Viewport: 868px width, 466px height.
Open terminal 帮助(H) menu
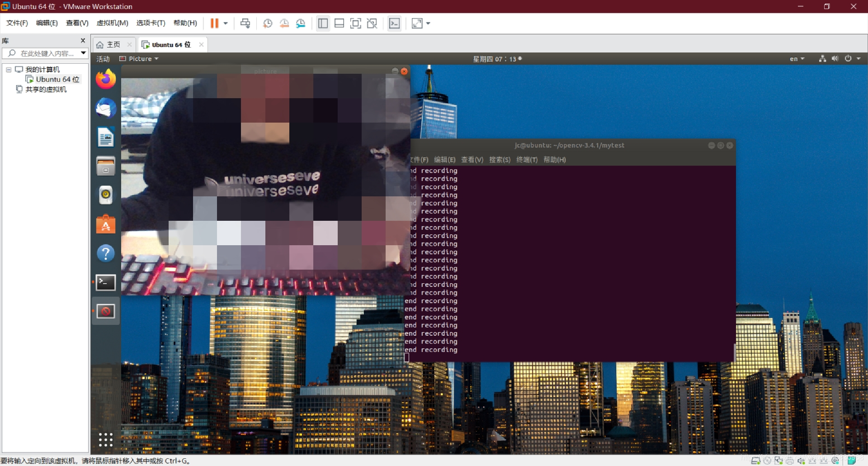pyautogui.click(x=555, y=160)
